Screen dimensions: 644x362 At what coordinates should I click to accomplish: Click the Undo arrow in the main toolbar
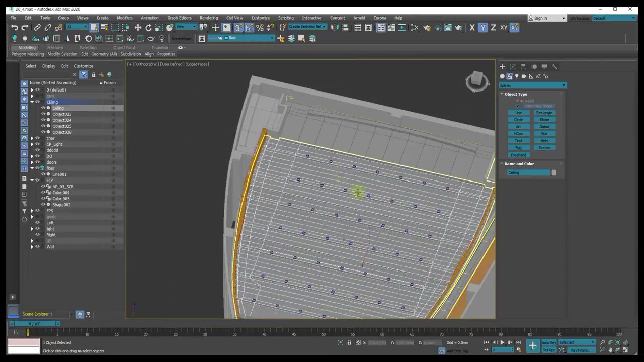(x=14, y=28)
